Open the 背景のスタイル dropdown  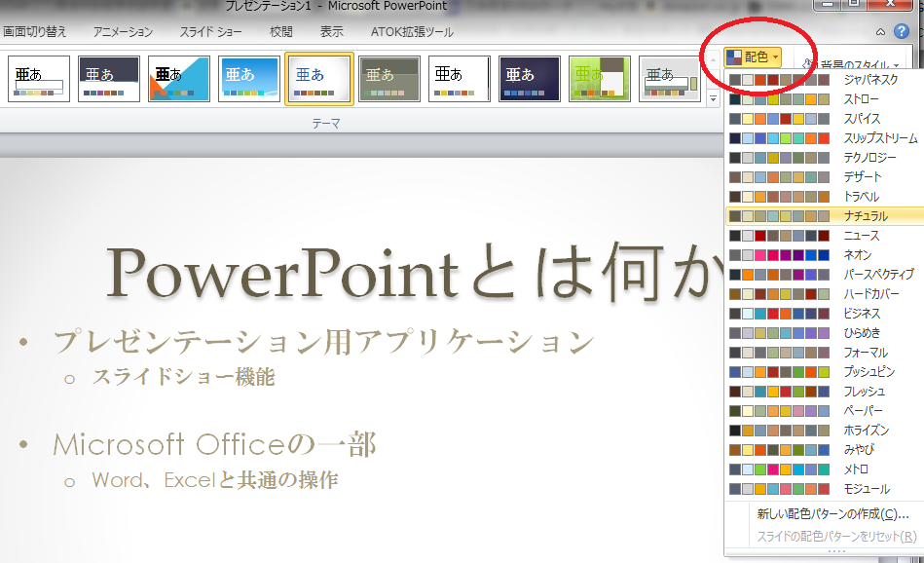click(x=852, y=63)
